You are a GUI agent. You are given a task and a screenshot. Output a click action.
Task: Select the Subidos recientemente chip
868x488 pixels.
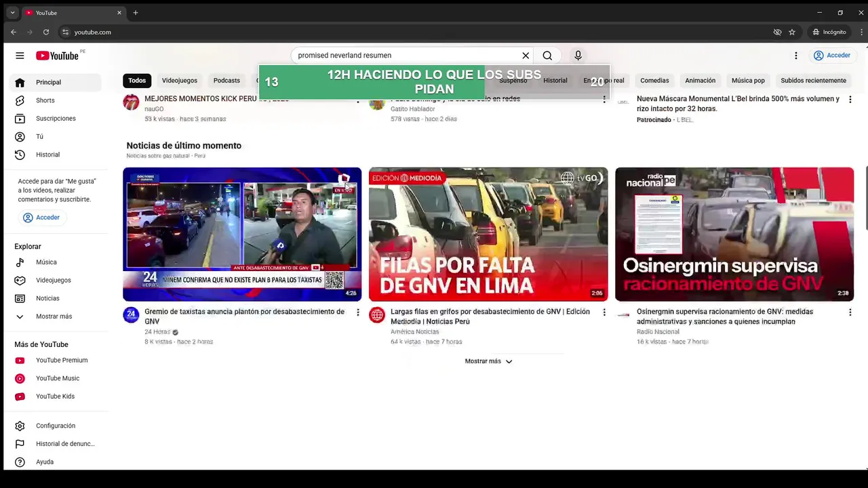813,81
